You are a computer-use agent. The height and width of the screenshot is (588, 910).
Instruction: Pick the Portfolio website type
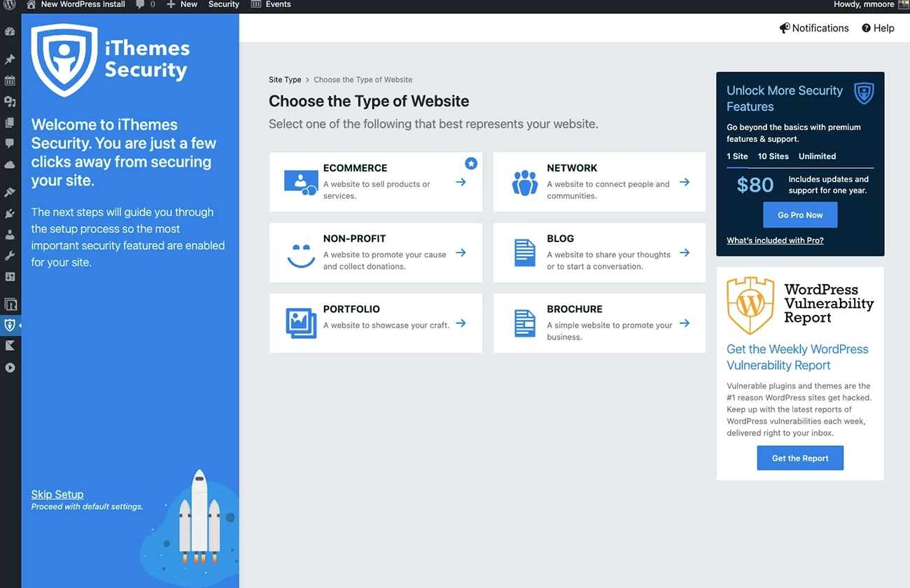pyautogui.click(x=376, y=323)
